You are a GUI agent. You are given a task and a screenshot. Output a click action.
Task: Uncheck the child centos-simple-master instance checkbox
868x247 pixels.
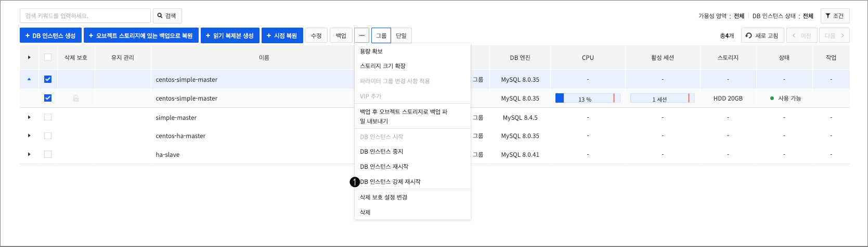[48, 98]
